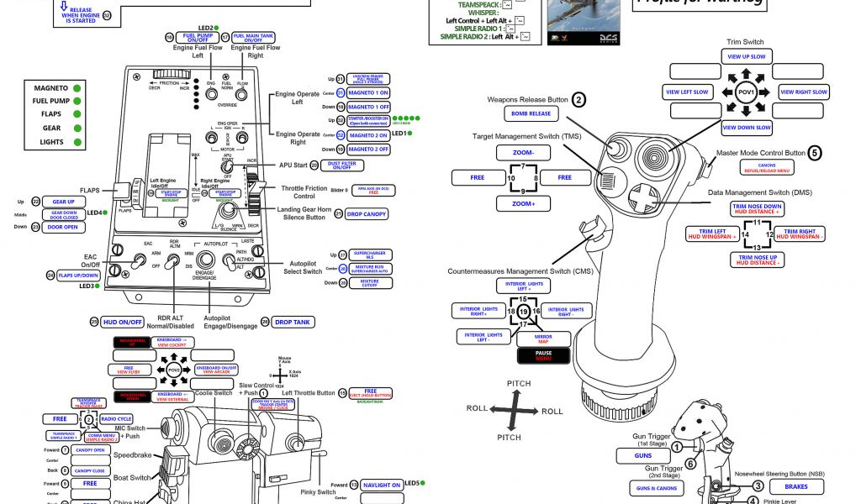The height and width of the screenshot is (504, 861).
Task: Click the VIEW UP SLOW box
Action: pyautogui.click(x=745, y=56)
